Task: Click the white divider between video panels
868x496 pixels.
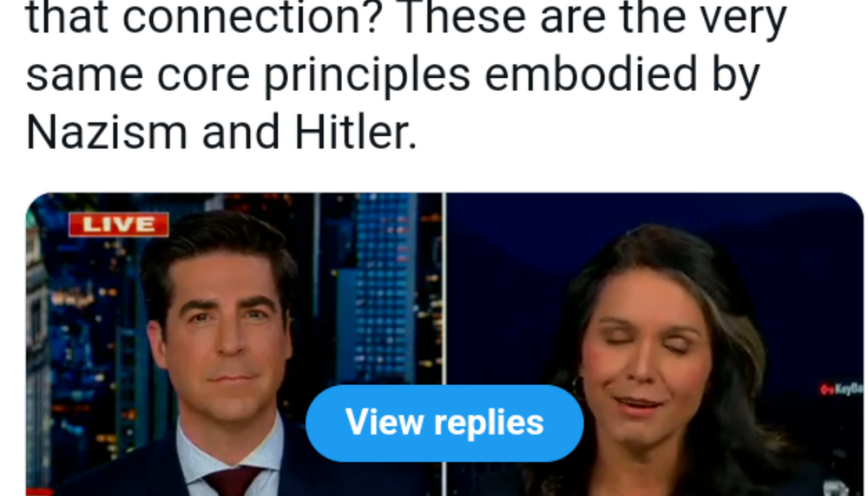Action: click(444, 344)
